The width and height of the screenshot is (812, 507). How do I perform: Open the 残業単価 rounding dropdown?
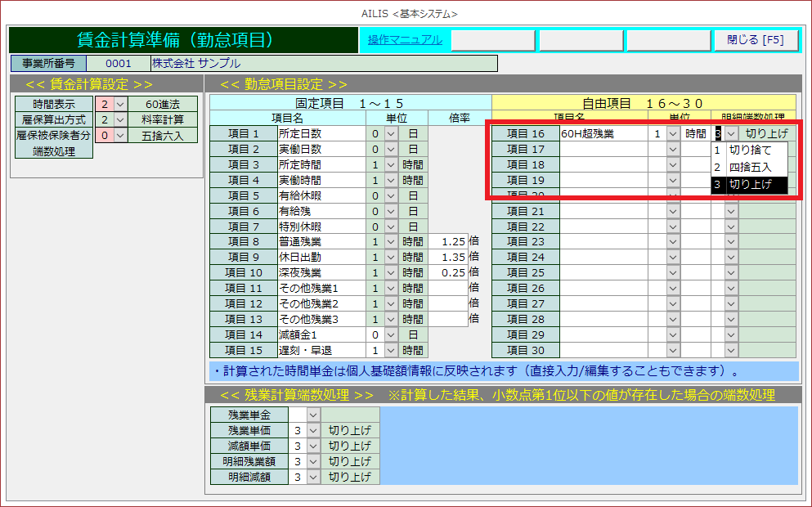pos(313,431)
